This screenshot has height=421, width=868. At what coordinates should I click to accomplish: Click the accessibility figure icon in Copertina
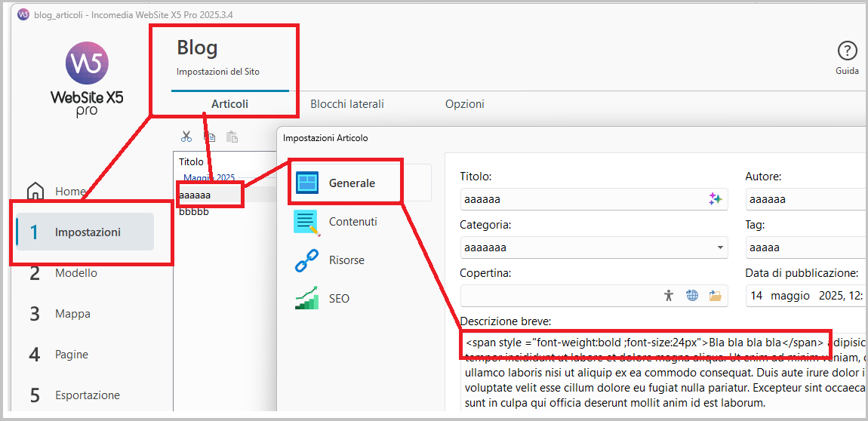(x=668, y=296)
